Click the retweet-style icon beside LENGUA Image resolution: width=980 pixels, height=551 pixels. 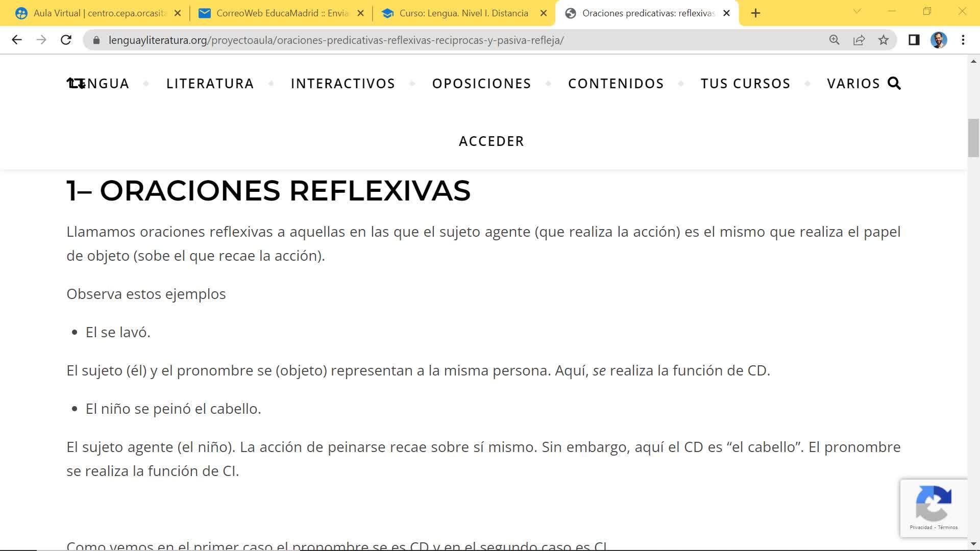point(76,83)
